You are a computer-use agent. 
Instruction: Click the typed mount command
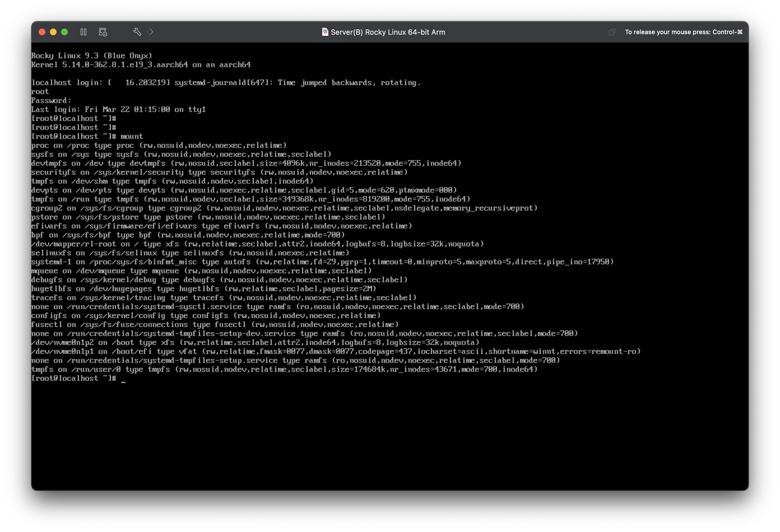(132, 137)
